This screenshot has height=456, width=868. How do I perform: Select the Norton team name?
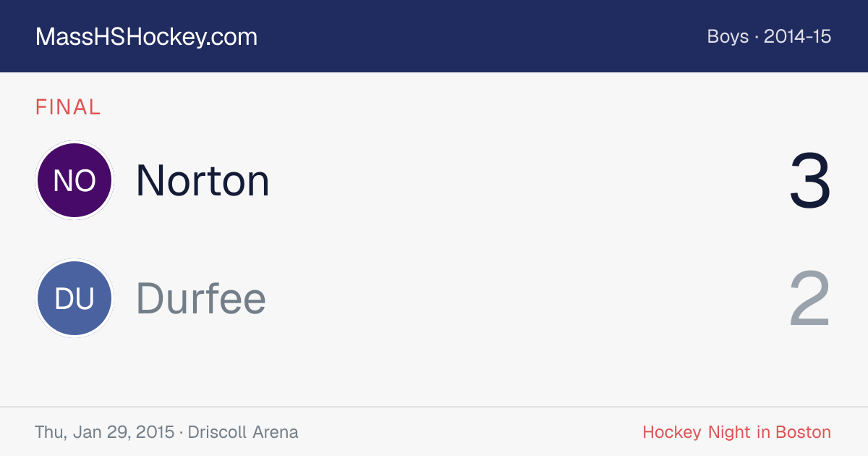point(203,180)
